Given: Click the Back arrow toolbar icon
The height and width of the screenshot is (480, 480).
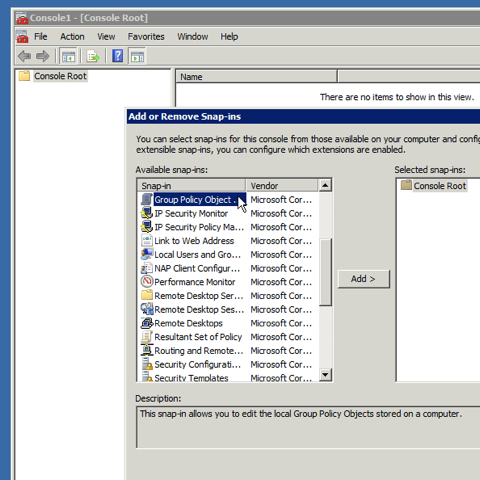Looking at the screenshot, I should pos(24,56).
